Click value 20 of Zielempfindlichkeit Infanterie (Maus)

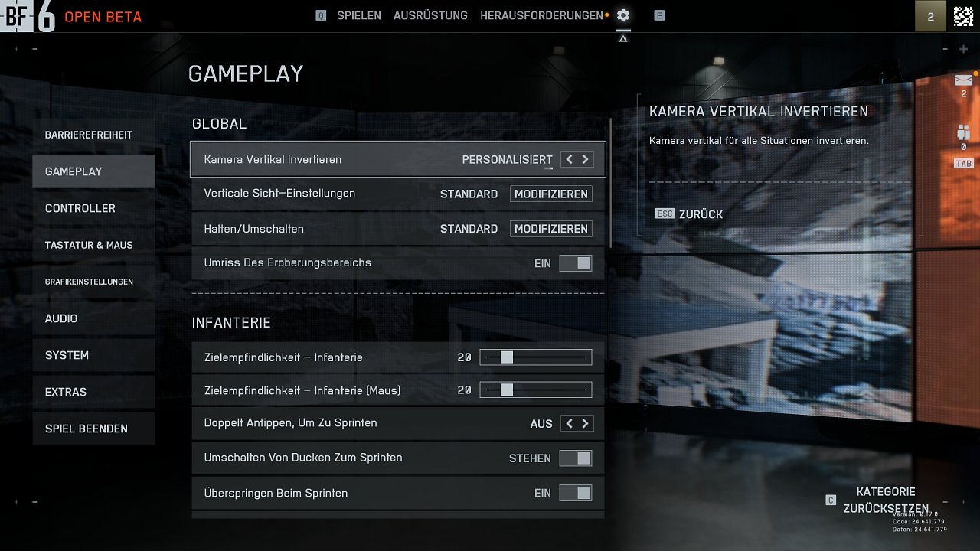point(464,390)
